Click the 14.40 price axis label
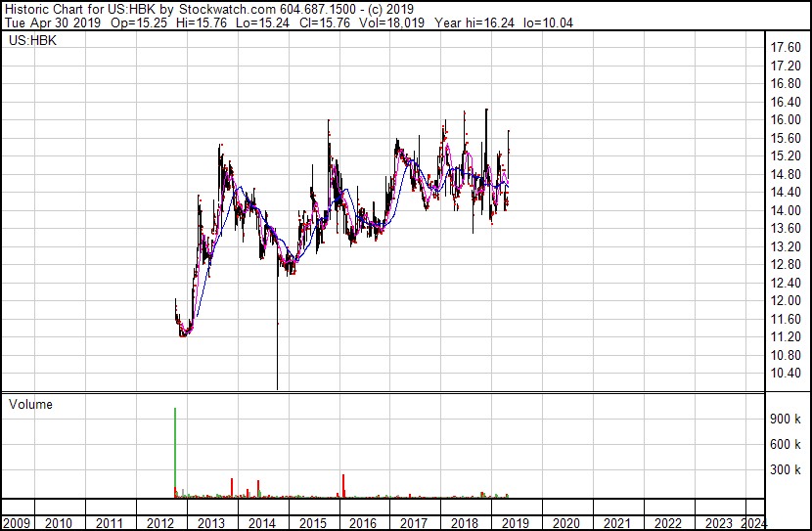 pos(786,193)
